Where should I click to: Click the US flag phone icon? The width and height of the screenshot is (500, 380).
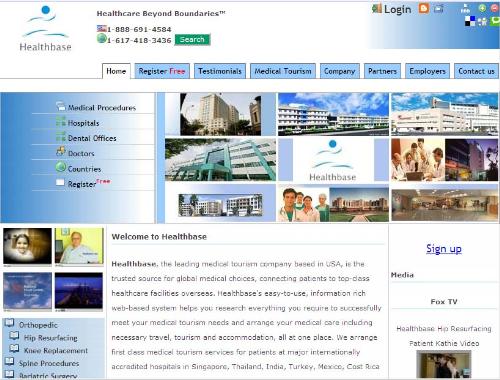102,29
